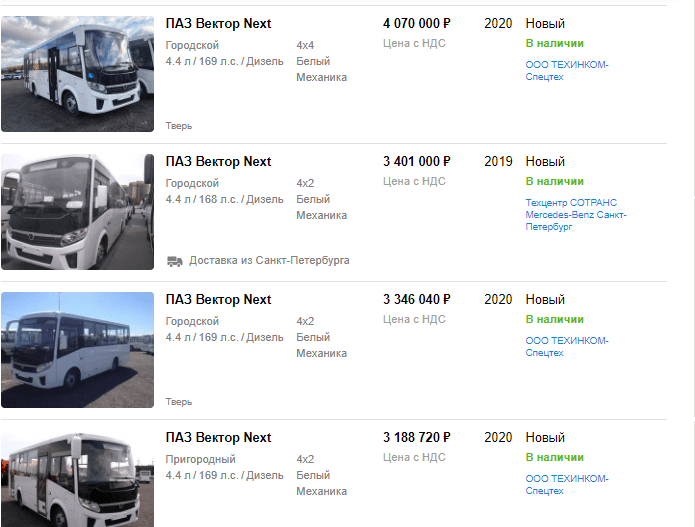This screenshot has width=695, height=527.
Task: Open ООО ТЕХИНКОМ-Спецтех seller of the Пригородный bus
Action: point(566,485)
